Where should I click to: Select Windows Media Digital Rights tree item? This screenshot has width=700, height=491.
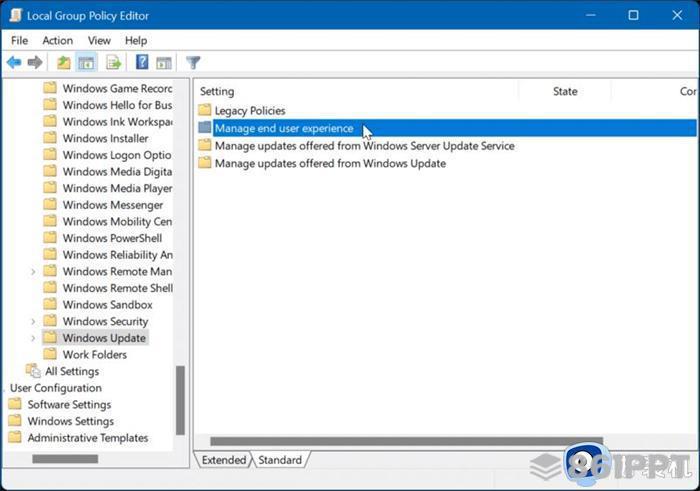pos(117,171)
